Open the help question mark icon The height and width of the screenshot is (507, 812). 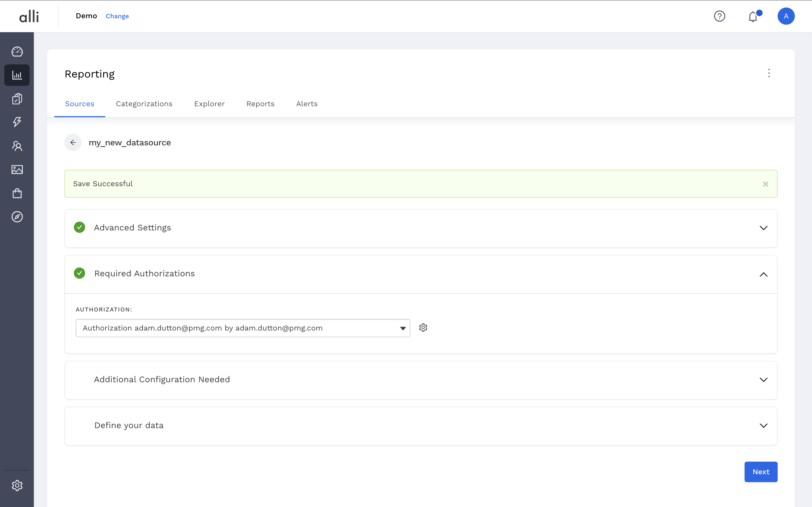[x=719, y=16]
